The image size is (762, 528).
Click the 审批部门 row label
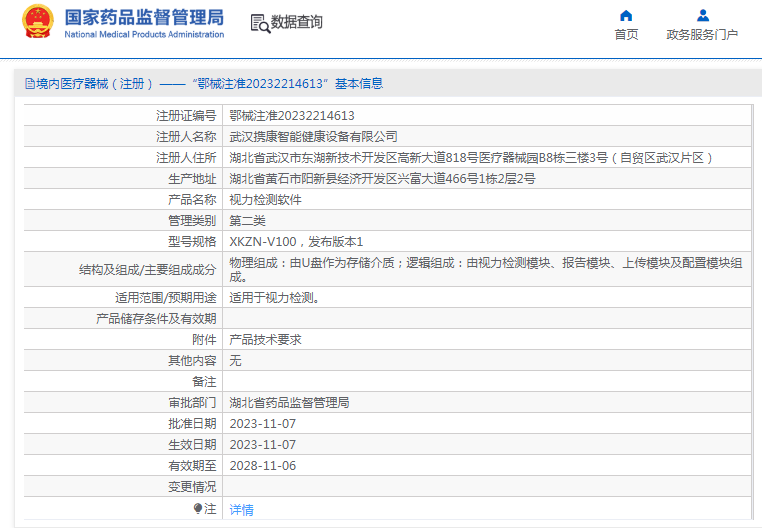[192, 403]
